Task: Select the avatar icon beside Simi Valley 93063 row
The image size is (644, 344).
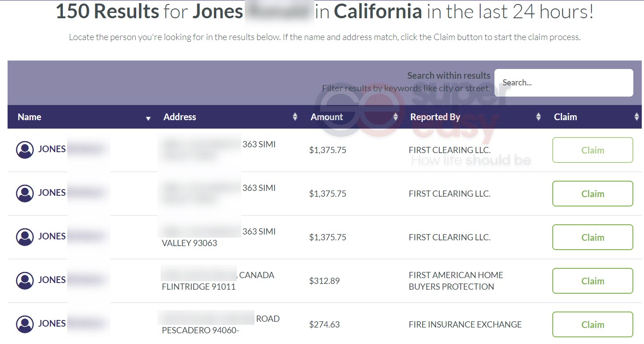Action: 25,237
